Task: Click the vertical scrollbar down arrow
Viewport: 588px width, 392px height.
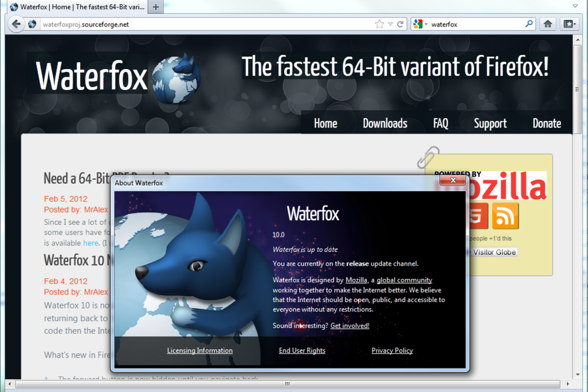Action: 578,374
